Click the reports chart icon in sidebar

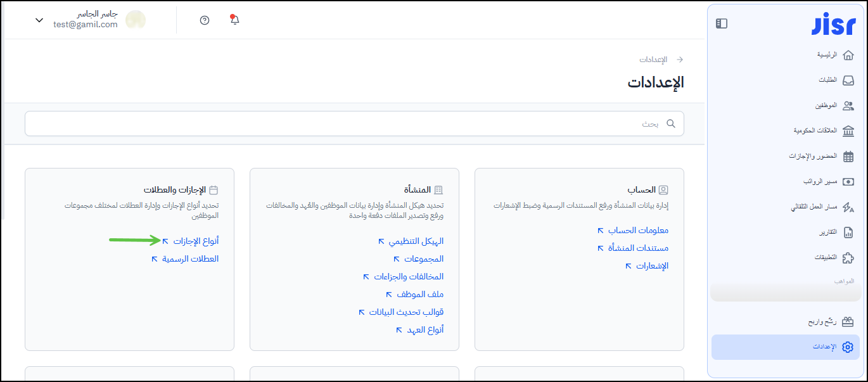coord(848,232)
